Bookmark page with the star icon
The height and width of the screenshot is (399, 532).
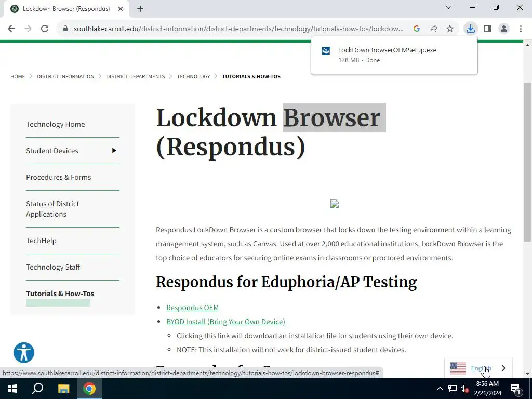pyautogui.click(x=450, y=29)
